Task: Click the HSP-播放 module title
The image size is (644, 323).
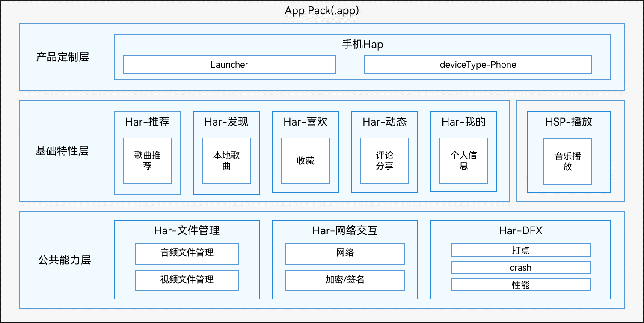Action: point(569,122)
